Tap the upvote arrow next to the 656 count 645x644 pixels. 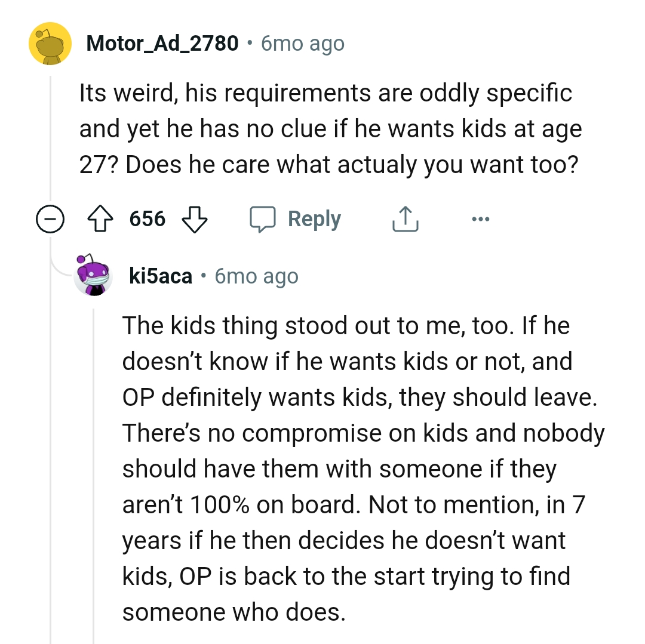102,218
